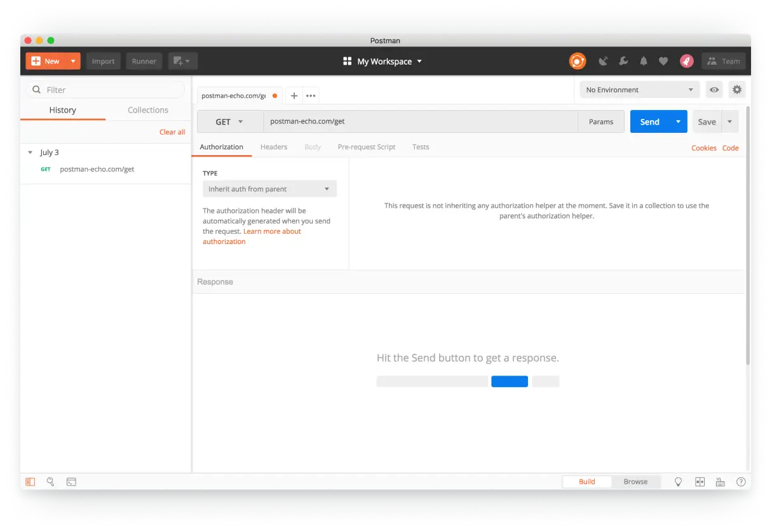The height and width of the screenshot is (532, 772).
Task: Open settings via the wrench icon
Action: (623, 61)
